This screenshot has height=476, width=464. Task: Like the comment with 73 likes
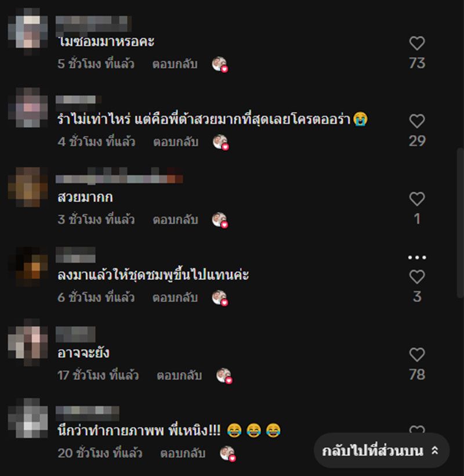click(x=417, y=43)
